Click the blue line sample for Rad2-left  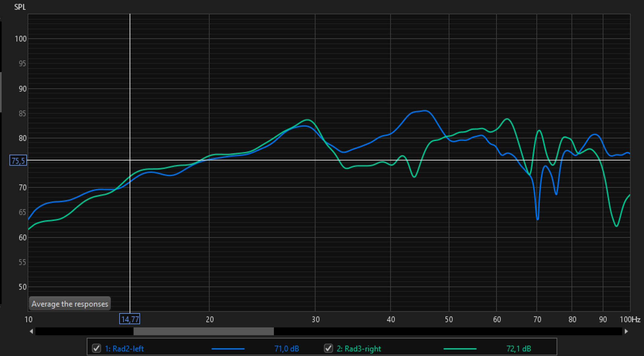(x=228, y=348)
